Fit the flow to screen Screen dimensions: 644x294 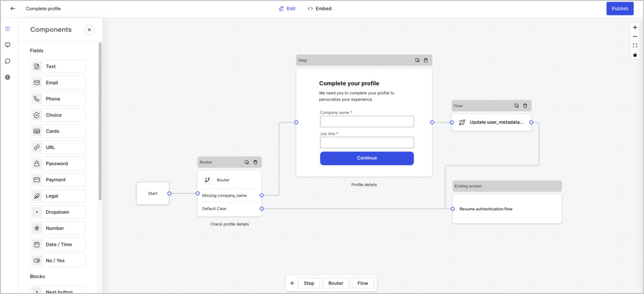(635, 45)
